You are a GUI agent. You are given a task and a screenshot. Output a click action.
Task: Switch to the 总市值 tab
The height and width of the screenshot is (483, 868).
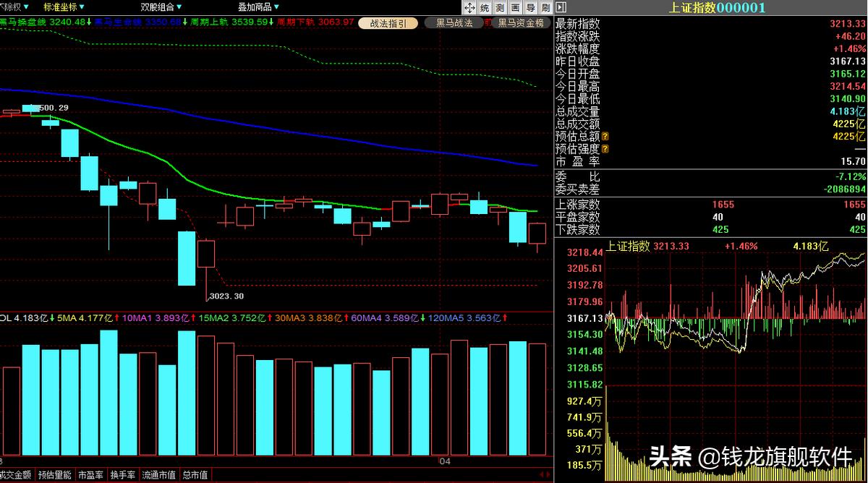(x=195, y=475)
